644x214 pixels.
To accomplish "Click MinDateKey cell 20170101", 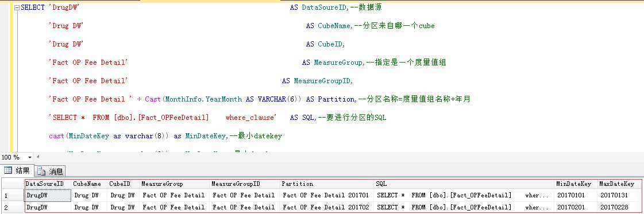I will pyautogui.click(x=576, y=196).
